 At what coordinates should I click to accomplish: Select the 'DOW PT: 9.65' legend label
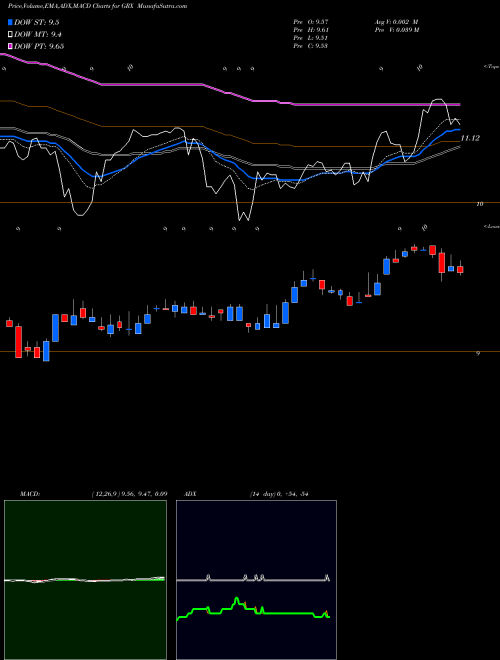coord(39,46)
